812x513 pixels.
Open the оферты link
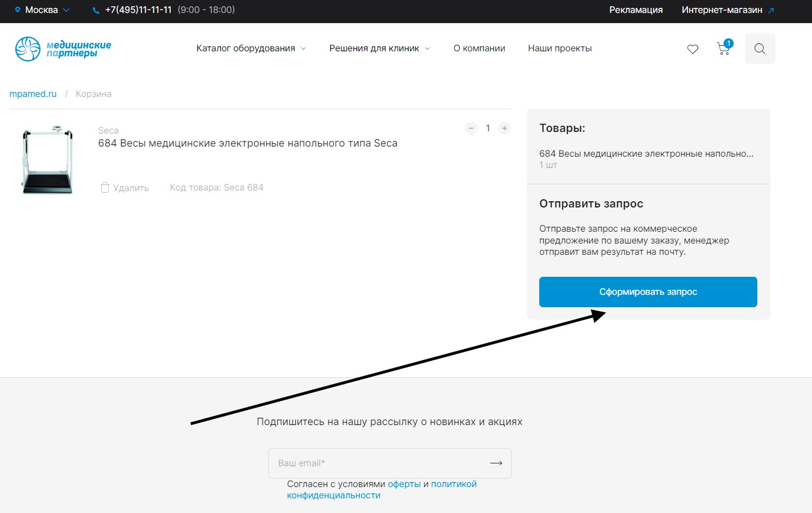pos(404,484)
